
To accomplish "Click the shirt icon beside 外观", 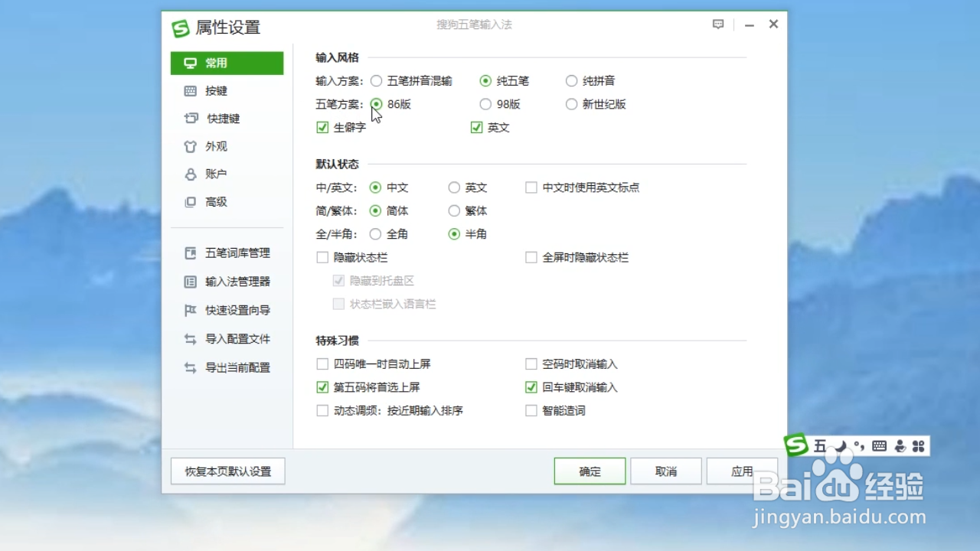I will 191,146.
